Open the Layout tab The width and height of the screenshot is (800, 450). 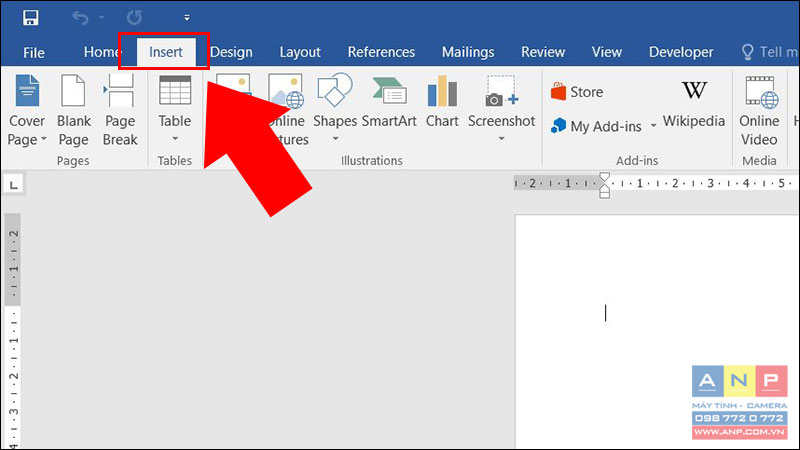(300, 52)
